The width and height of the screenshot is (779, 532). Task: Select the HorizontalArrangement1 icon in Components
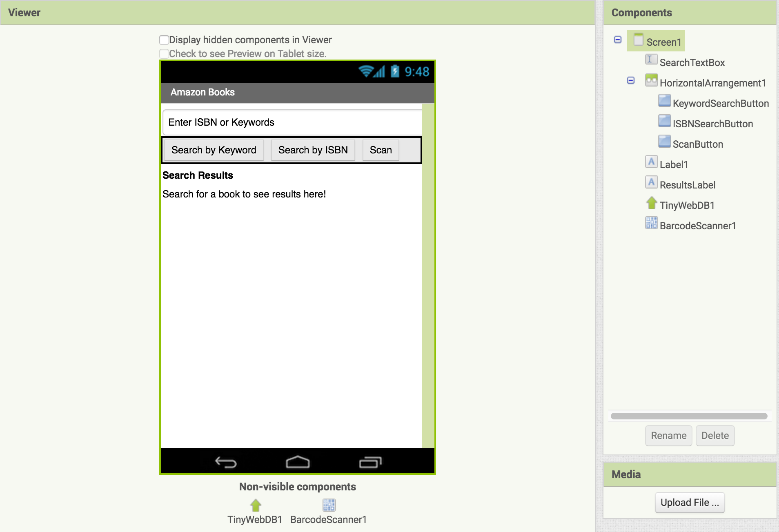click(651, 80)
